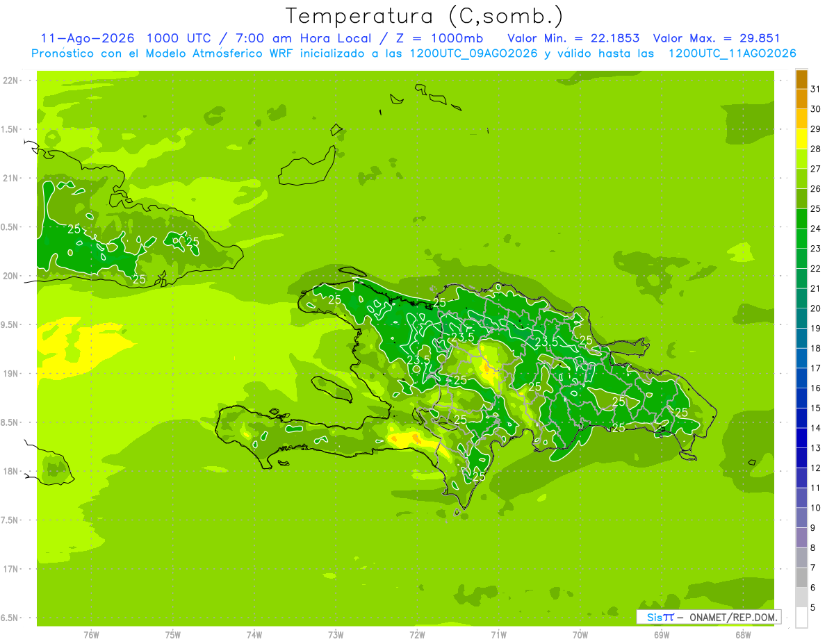Click the "22N" latitude axis label
The image size is (834, 644).
(10, 81)
